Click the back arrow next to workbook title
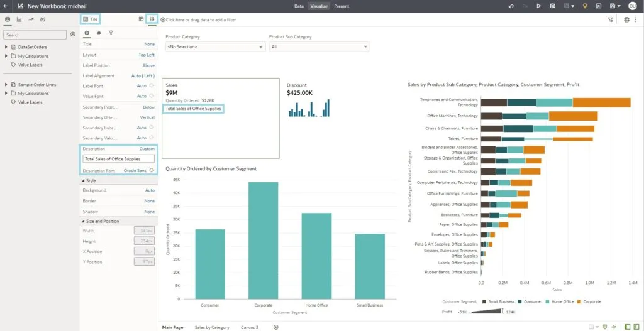The height and width of the screenshot is (331, 644). point(6,6)
